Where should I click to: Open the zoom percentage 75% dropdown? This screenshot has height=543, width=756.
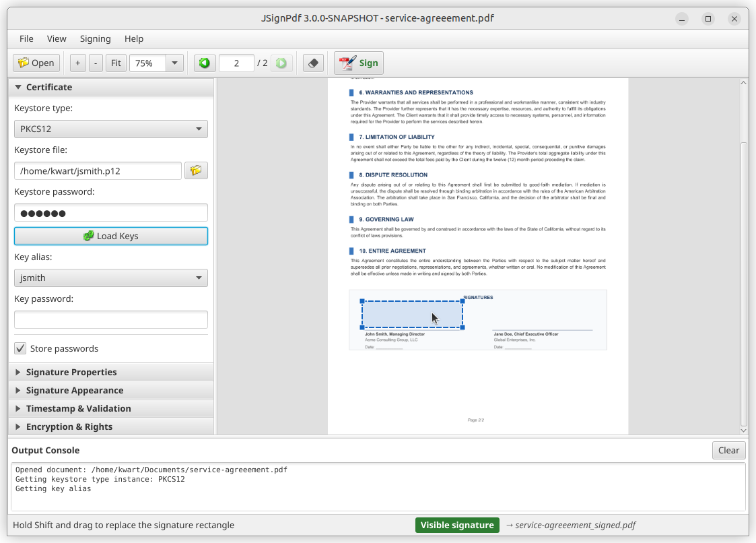click(x=174, y=63)
